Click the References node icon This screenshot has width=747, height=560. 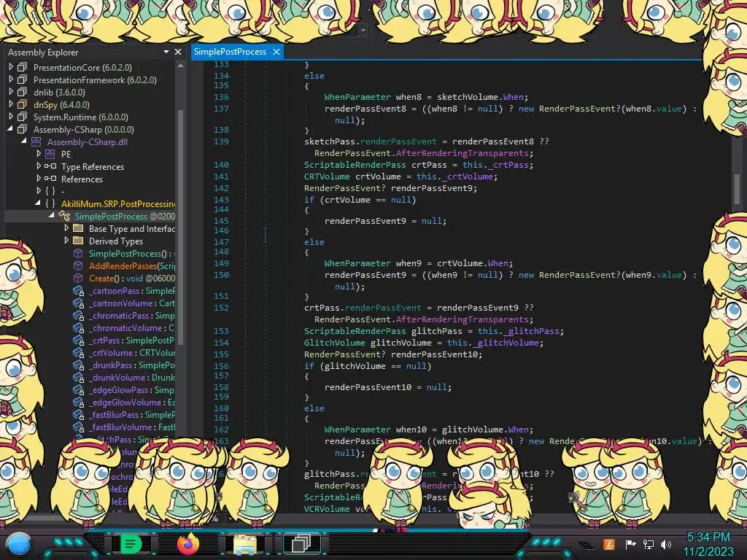click(50, 179)
